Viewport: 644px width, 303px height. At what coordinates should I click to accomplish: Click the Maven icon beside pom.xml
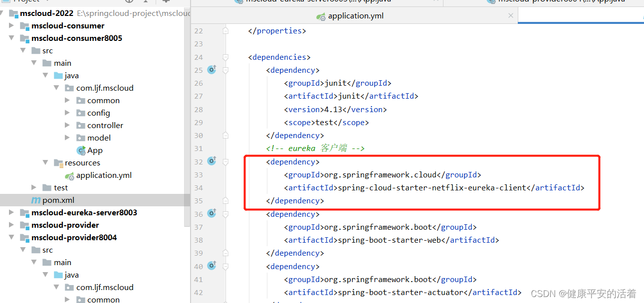tap(35, 200)
